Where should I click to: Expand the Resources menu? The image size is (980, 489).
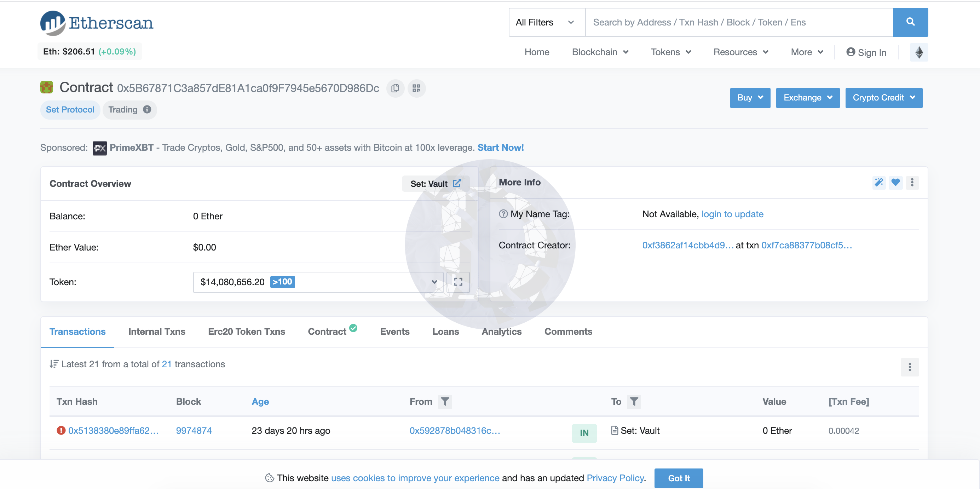coord(741,52)
